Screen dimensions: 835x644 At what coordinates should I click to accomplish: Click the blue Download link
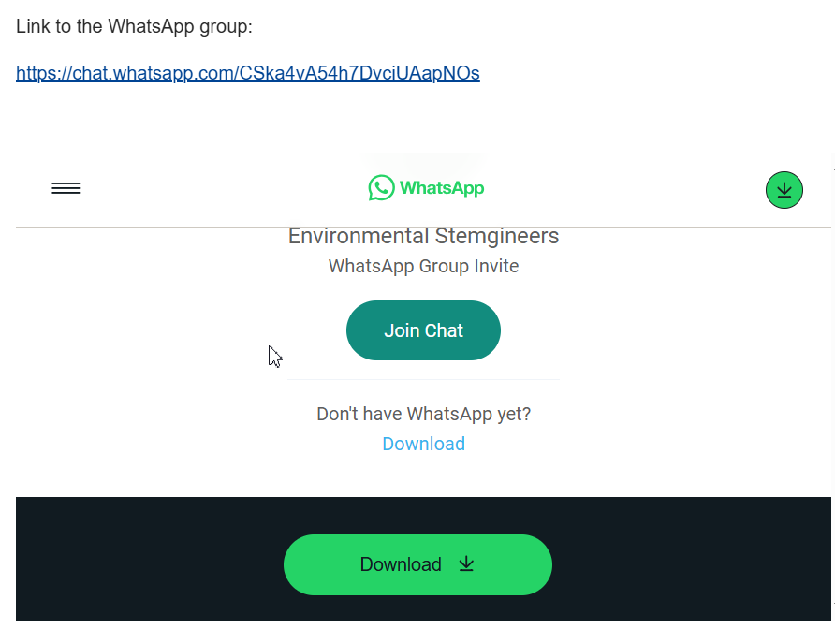click(x=423, y=444)
